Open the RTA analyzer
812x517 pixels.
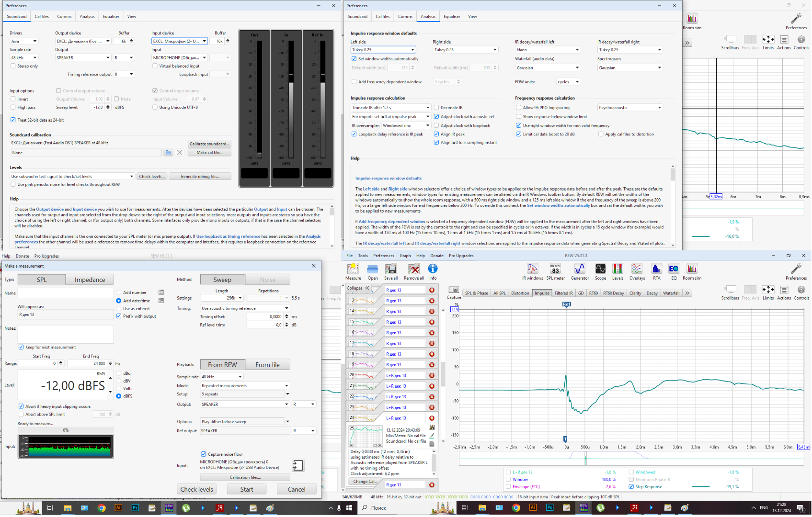tap(656, 271)
